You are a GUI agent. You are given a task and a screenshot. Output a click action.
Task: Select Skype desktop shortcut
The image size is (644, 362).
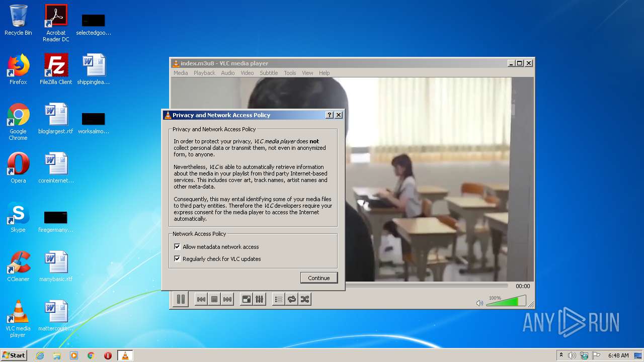pos(18,217)
